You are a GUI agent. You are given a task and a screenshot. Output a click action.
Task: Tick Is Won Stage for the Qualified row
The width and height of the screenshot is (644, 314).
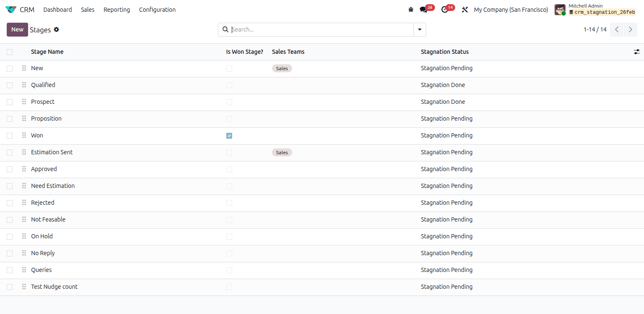pos(229,85)
